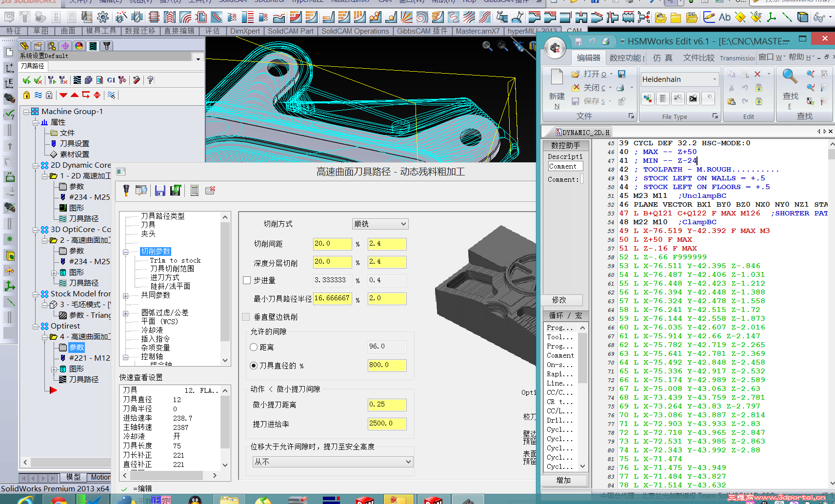Click the red X delete icon in Edit group
The height and width of the screenshot is (504, 835).
757,74
